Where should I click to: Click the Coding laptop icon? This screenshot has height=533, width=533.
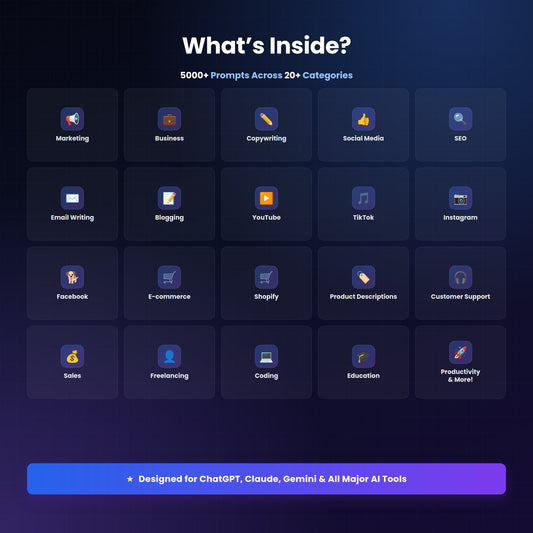[x=266, y=357]
